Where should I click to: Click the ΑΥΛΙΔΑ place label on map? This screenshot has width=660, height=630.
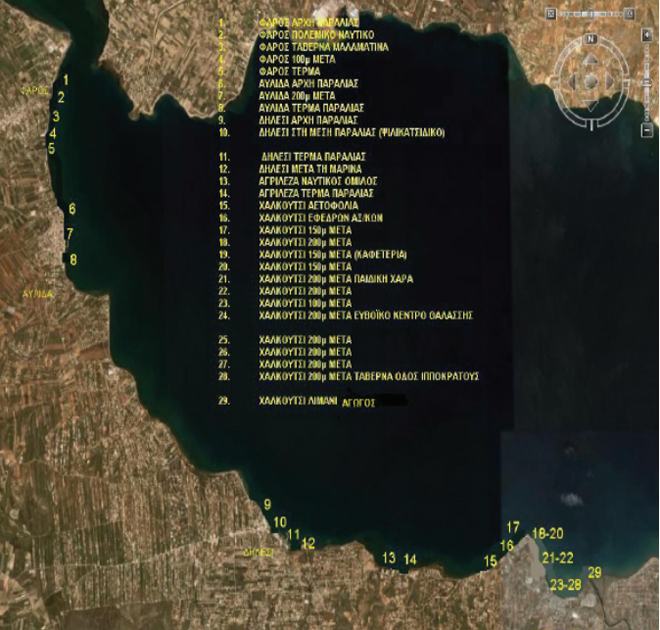37,294
